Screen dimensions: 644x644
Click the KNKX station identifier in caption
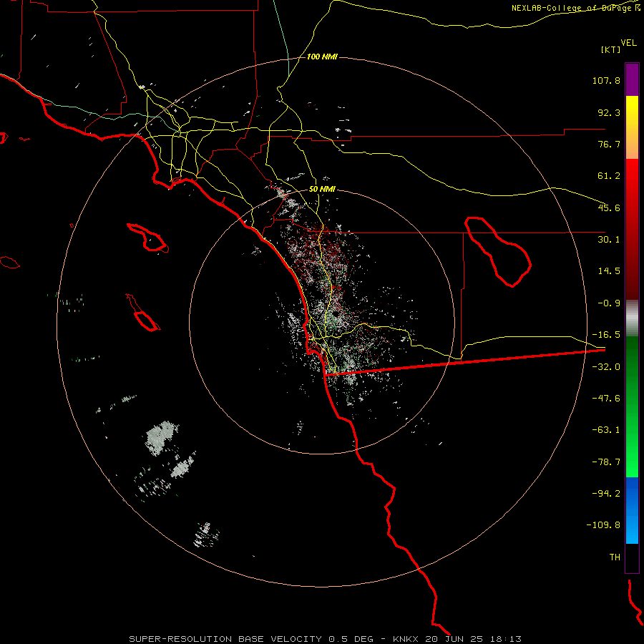point(406,639)
